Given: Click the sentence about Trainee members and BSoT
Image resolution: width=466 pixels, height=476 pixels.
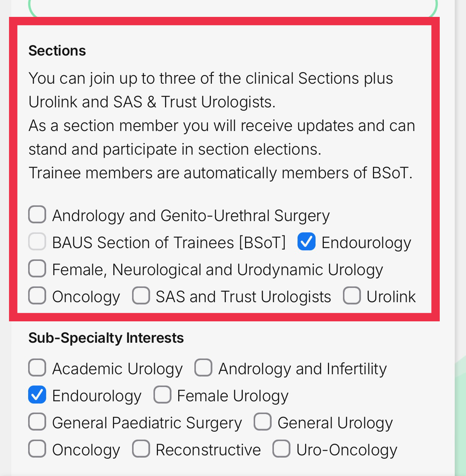Looking at the screenshot, I should click(220, 173).
